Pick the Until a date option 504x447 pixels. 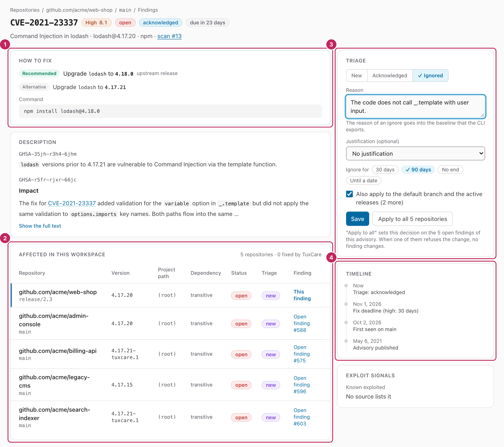[363, 181]
